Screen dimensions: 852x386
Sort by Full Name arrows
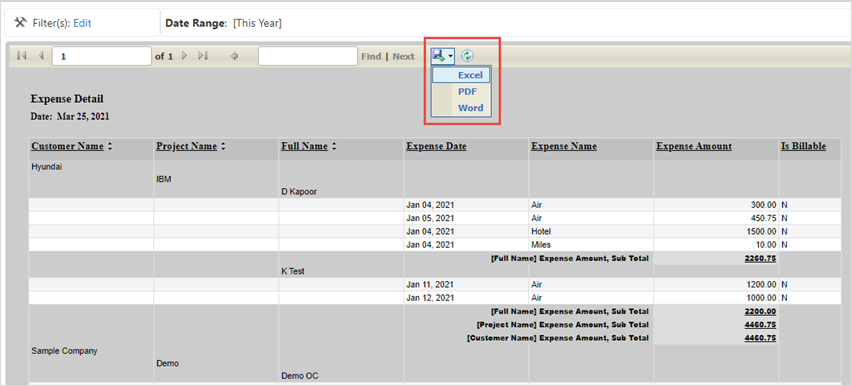(334, 146)
